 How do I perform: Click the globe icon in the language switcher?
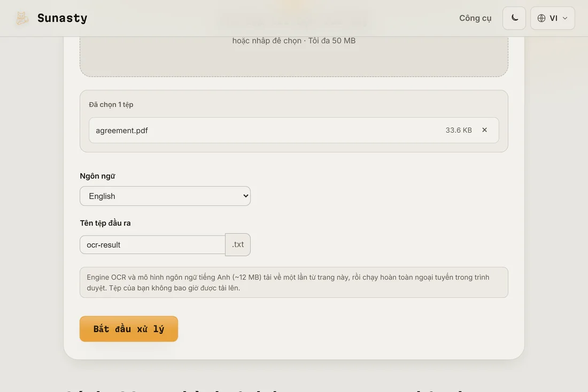coord(541,18)
